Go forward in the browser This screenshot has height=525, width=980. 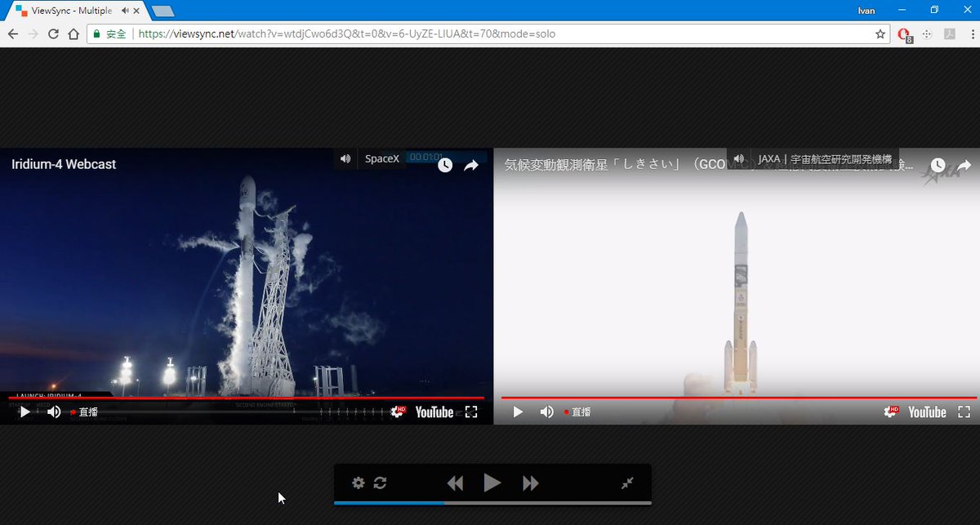33,34
